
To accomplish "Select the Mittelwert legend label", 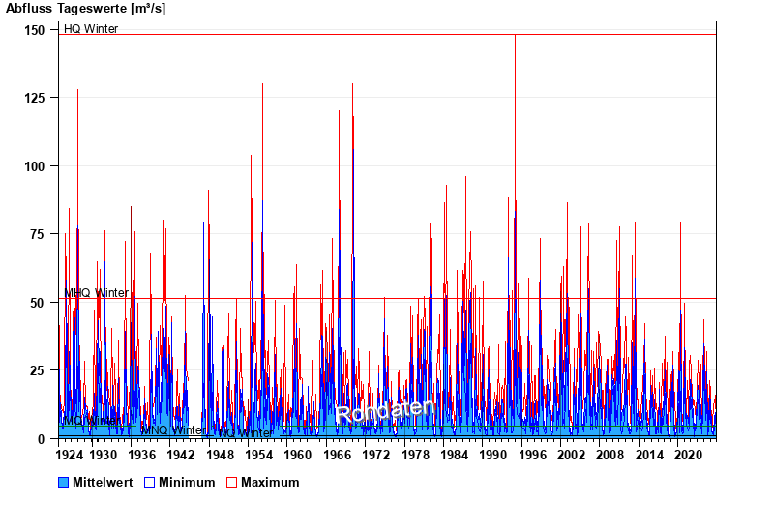I will pyautogui.click(x=103, y=482).
